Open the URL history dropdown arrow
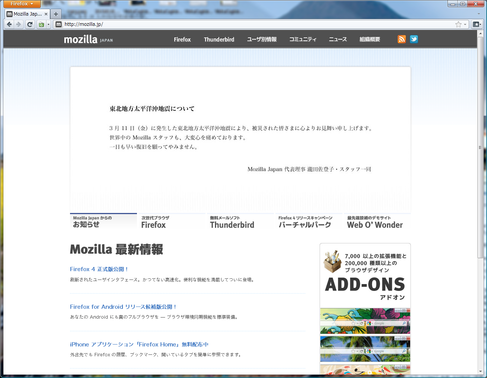The height and width of the screenshot is (378, 487). pos(465,24)
